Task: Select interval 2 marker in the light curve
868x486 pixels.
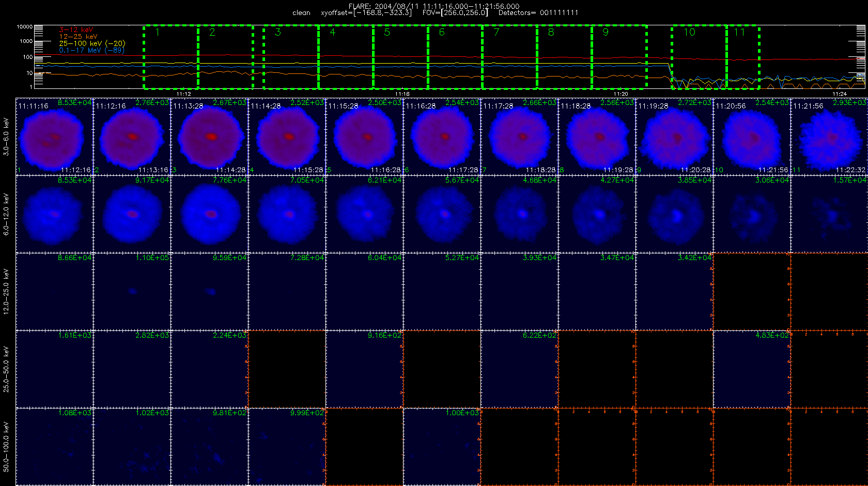Action: [x=212, y=32]
